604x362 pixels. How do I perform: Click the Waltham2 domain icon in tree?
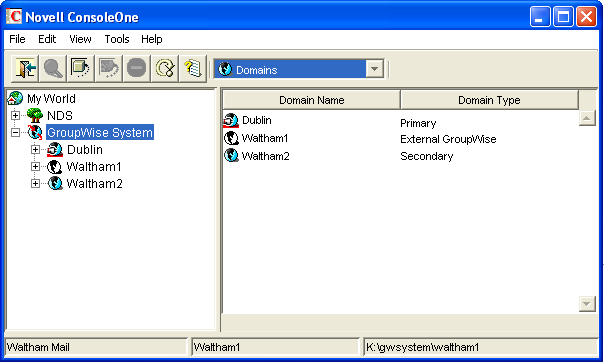[x=55, y=183]
